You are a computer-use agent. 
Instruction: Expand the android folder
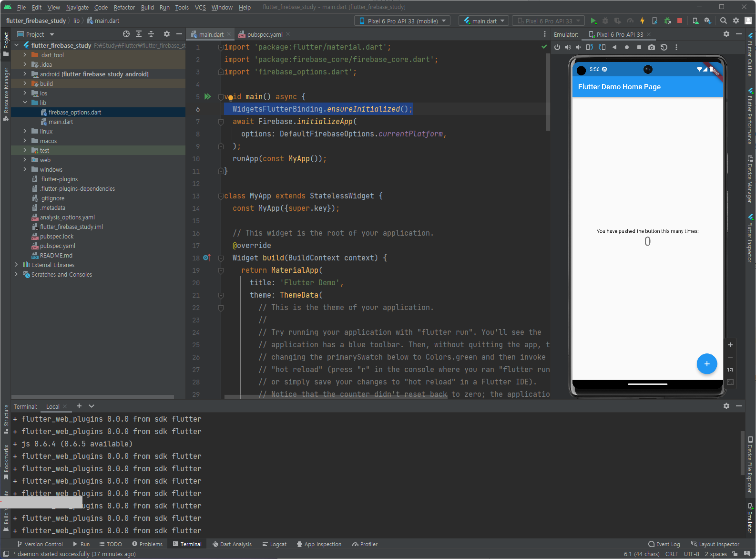point(25,74)
